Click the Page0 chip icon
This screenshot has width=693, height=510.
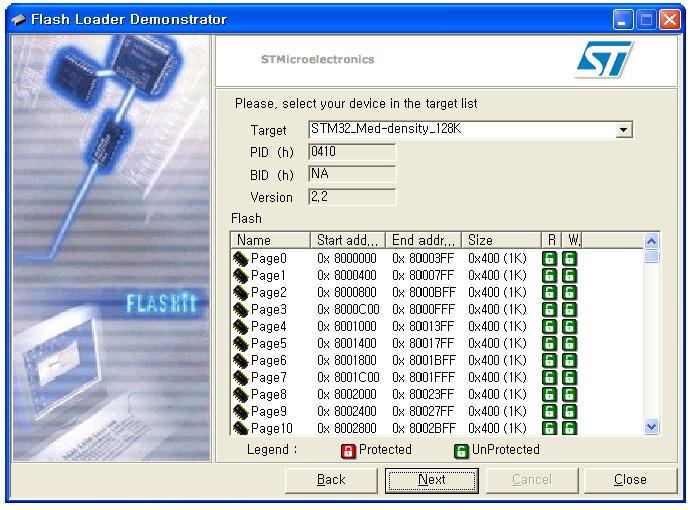241,258
